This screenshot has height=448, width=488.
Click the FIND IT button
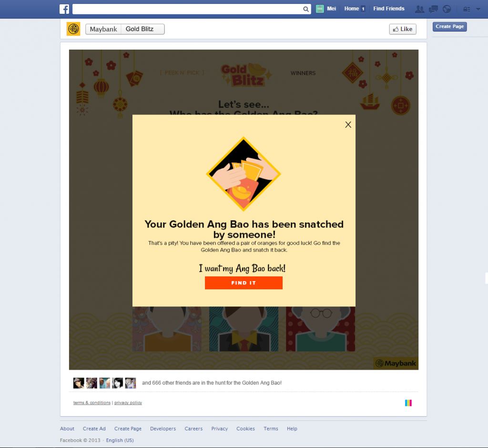point(244,283)
